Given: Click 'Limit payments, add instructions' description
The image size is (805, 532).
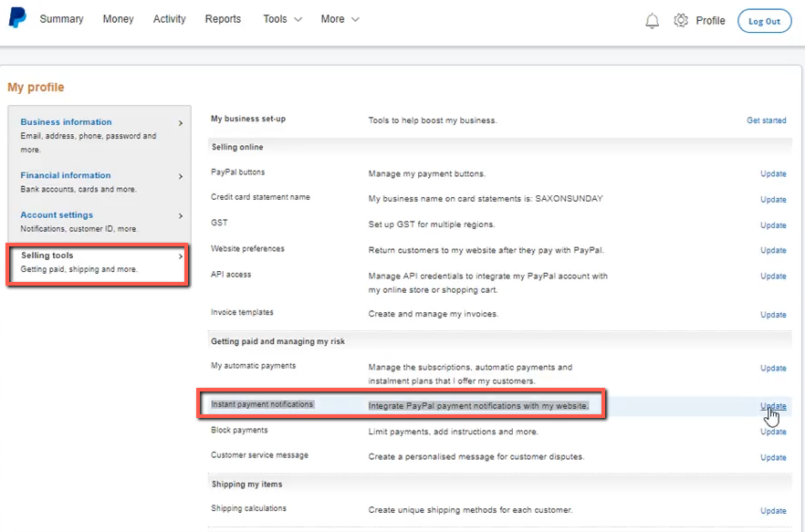Looking at the screenshot, I should pyautogui.click(x=454, y=432).
